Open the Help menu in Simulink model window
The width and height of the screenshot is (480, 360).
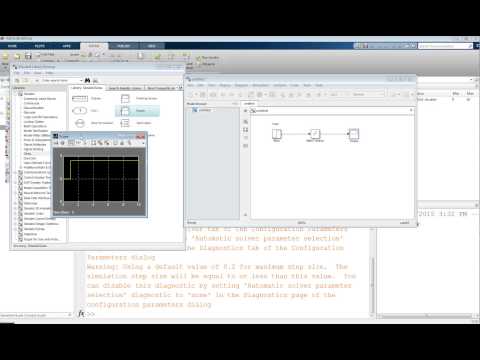click(x=319, y=85)
